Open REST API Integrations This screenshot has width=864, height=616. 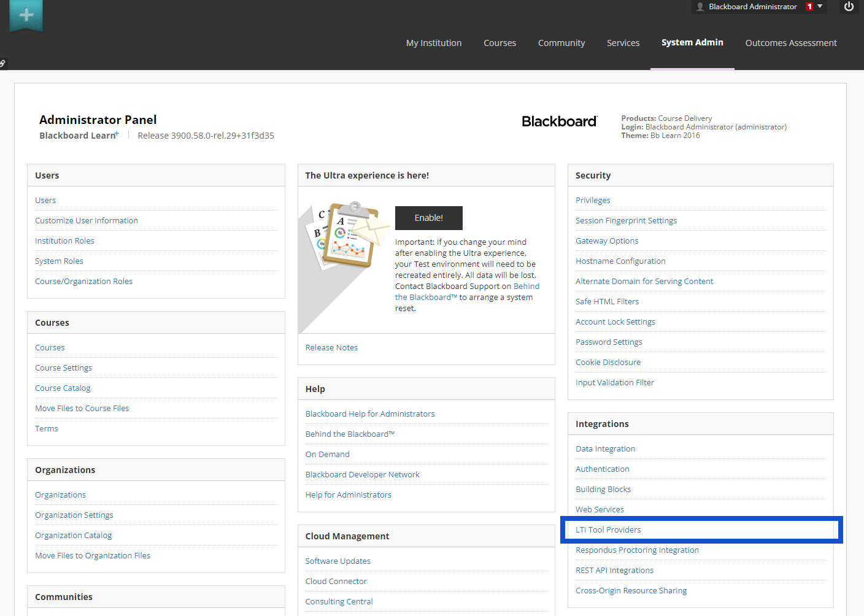(x=614, y=571)
